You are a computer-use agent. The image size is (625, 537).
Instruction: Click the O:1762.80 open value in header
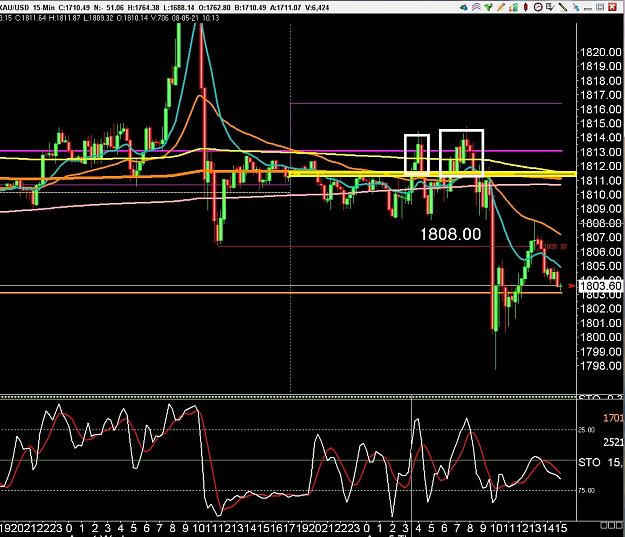coord(215,8)
